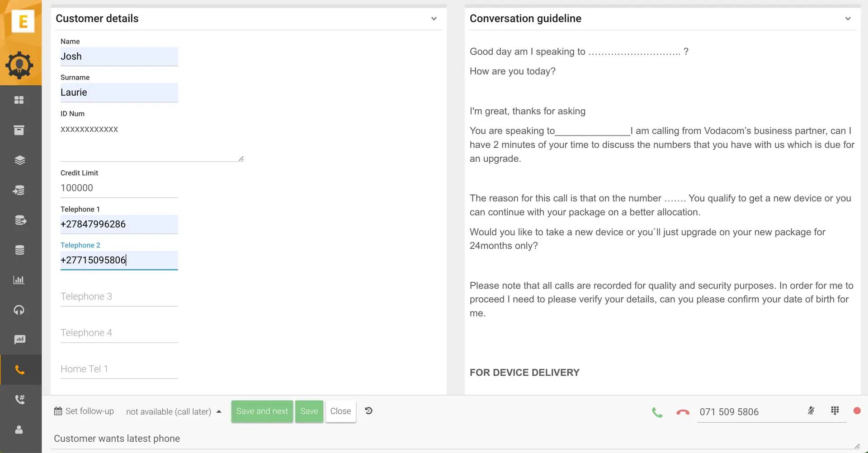Click the Surname field with Laurie
The image size is (868, 453).
pos(119,93)
